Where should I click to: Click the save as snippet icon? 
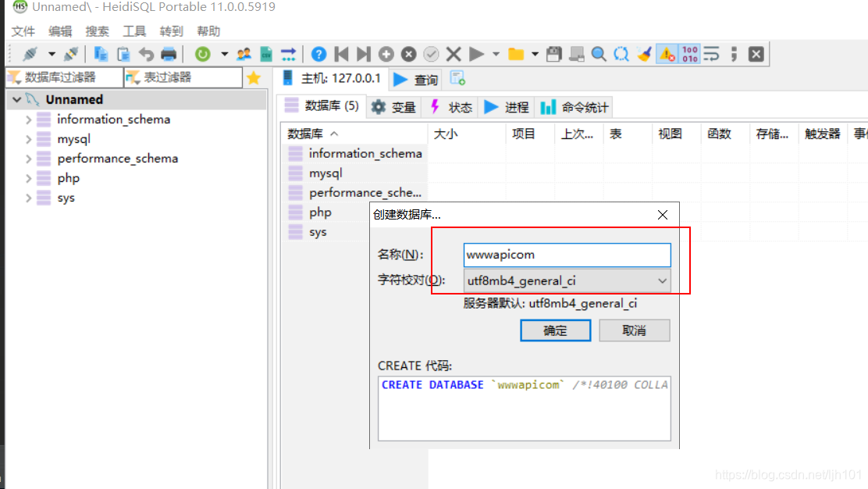(x=576, y=54)
